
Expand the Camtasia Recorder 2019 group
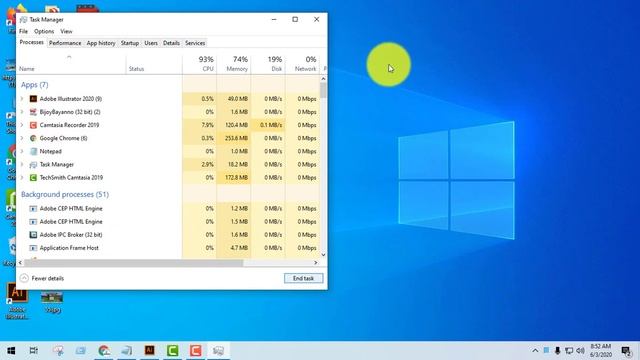point(22,125)
